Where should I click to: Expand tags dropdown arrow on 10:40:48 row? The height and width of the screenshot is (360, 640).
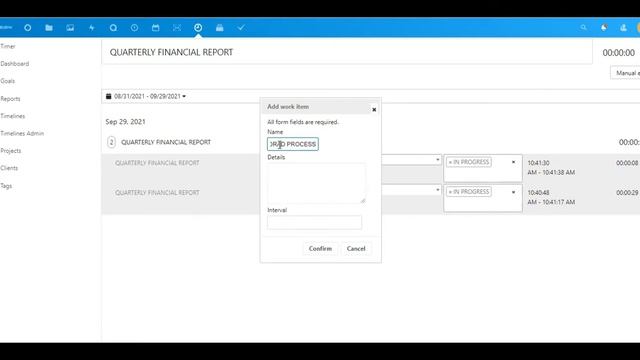tap(513, 192)
